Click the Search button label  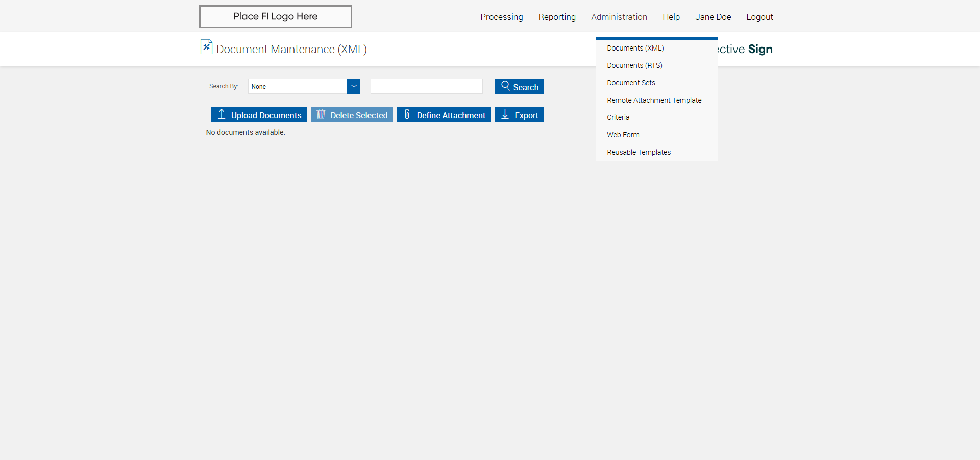pyautogui.click(x=526, y=87)
